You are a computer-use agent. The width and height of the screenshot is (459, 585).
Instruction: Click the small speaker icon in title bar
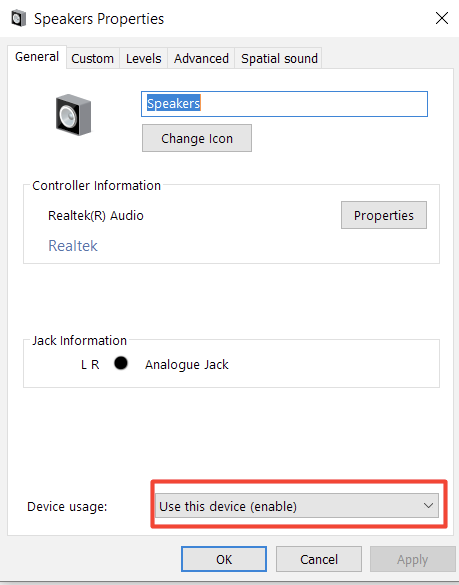click(x=19, y=19)
